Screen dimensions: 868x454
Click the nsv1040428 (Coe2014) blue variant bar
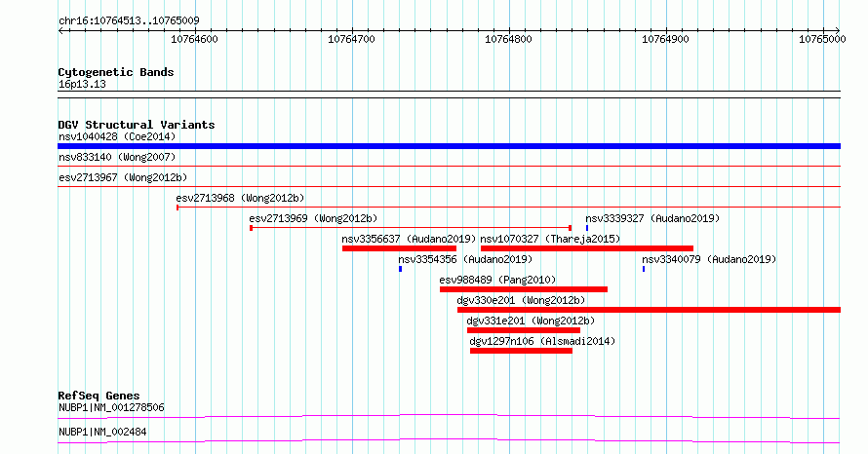click(449, 146)
